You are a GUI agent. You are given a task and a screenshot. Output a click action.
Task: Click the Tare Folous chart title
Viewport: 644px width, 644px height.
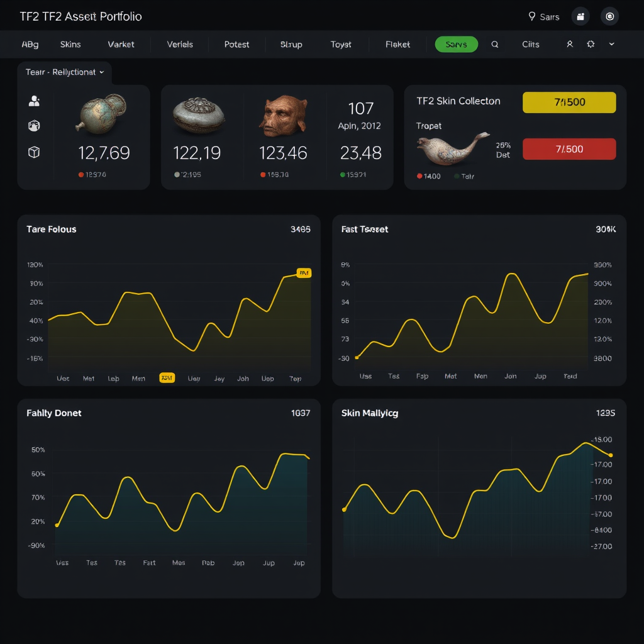pos(52,229)
